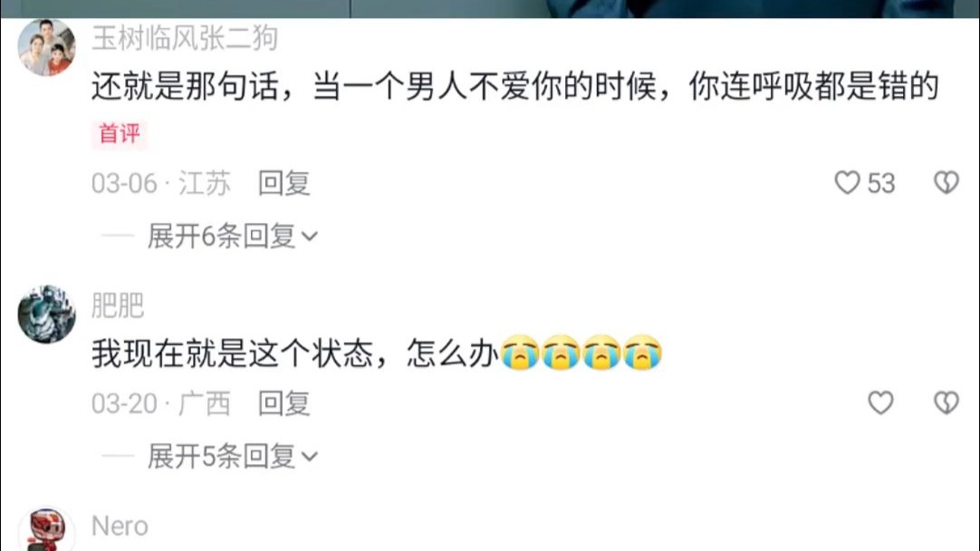Viewport: 980px width, 551px height.
Task: Expand the 展开6条回复 replies
Action: [233, 237]
